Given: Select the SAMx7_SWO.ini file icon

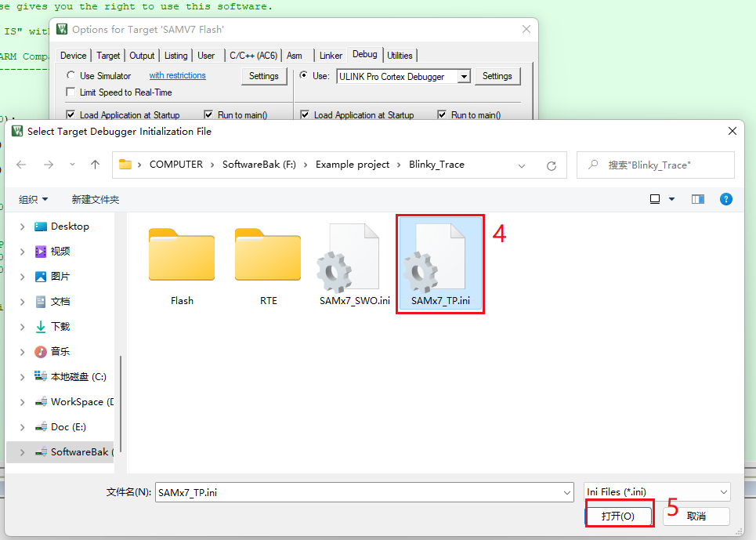Looking at the screenshot, I should coord(349,259).
